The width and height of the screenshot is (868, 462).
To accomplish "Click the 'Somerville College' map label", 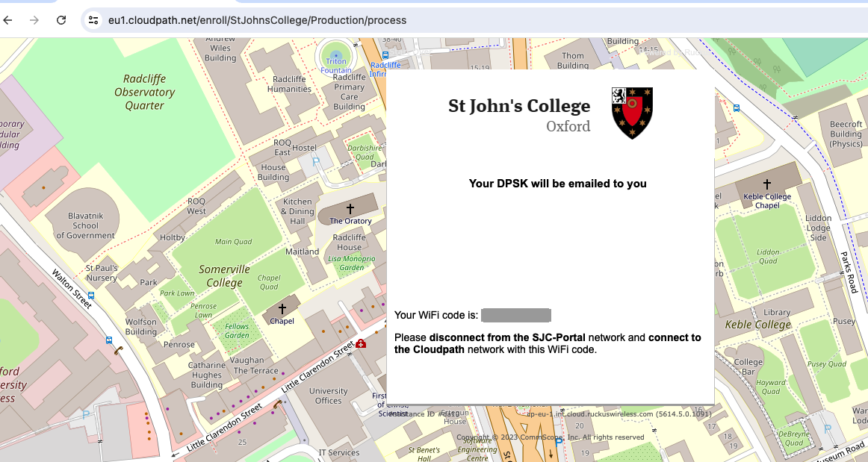I will [224, 276].
